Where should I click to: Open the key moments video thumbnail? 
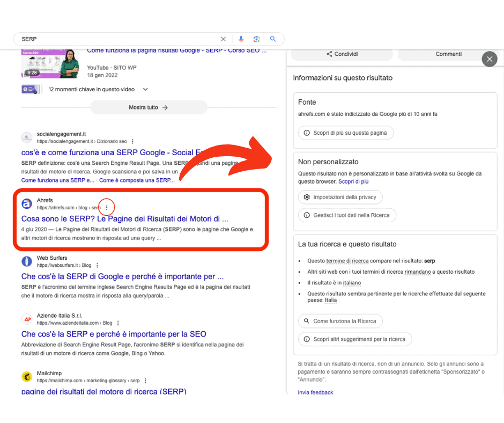pos(31,89)
